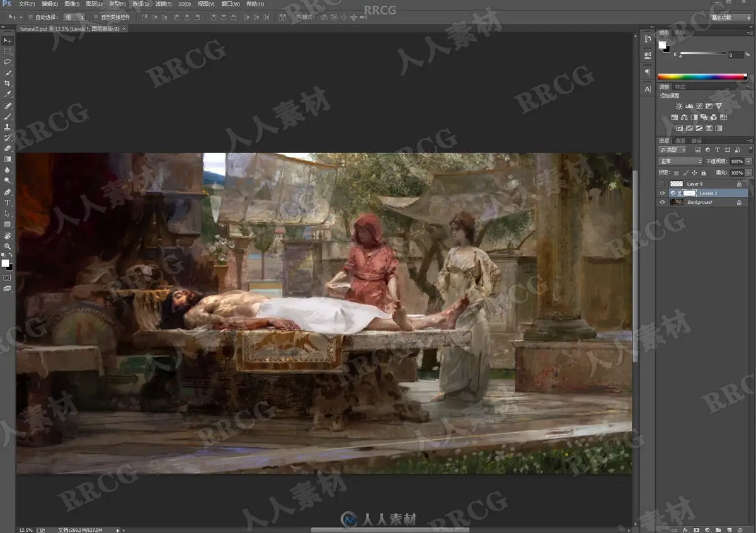
Task: Open the Filter menu
Action: (x=164, y=4)
